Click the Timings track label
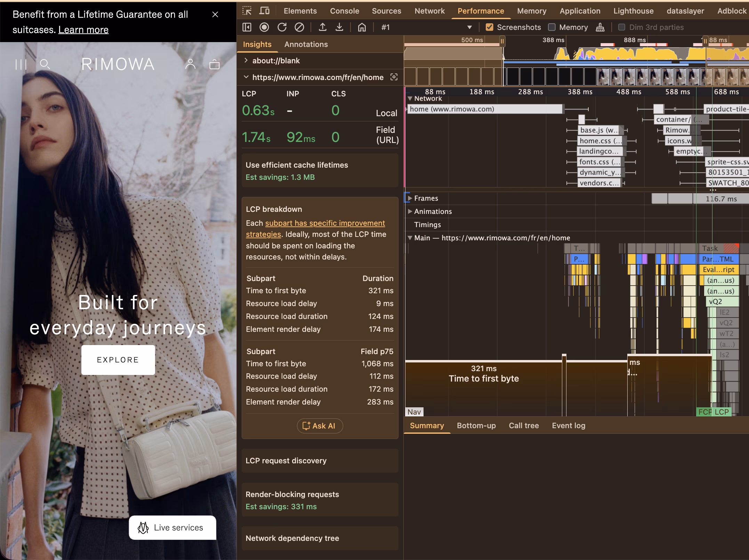Viewport: 749px width, 560px height. click(427, 225)
